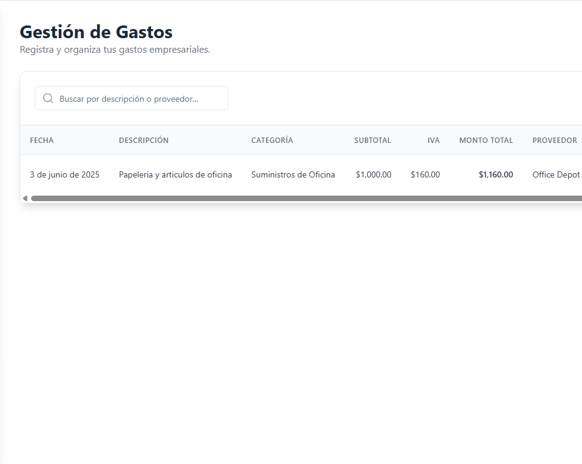Select the date 3 de junio de 2025
This screenshot has height=464, width=582.
pos(65,174)
